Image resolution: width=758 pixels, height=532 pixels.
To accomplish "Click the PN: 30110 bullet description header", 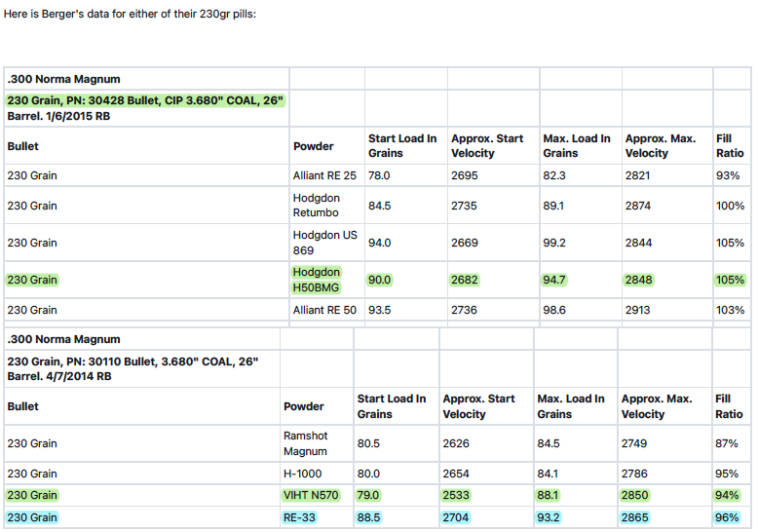I will pyautogui.click(x=133, y=368).
